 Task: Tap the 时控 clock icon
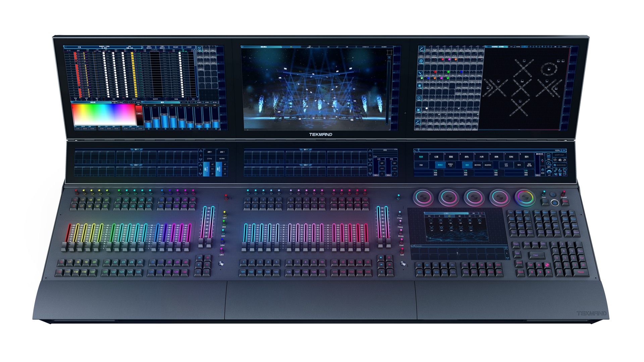coord(542,171)
